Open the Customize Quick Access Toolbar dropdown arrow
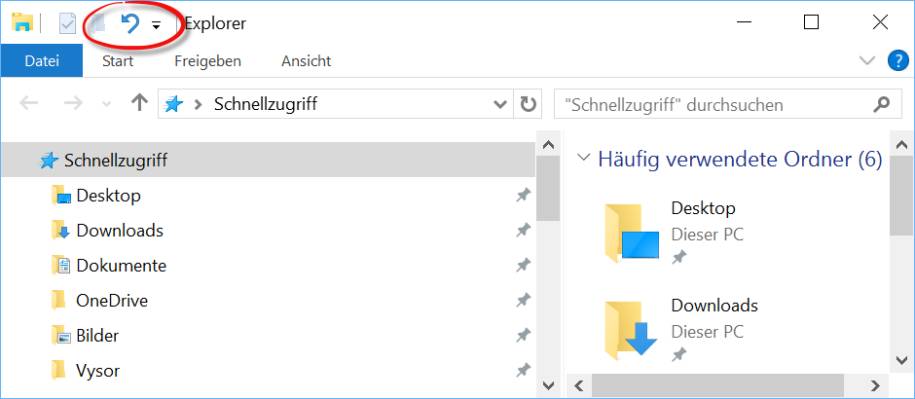915x399 pixels. pos(156,25)
